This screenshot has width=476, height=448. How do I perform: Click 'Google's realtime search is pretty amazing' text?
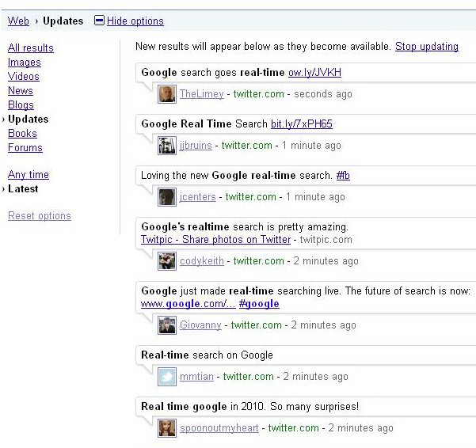(245, 227)
